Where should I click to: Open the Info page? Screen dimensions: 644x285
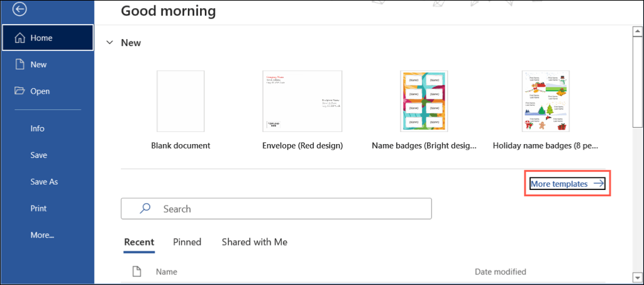click(37, 128)
